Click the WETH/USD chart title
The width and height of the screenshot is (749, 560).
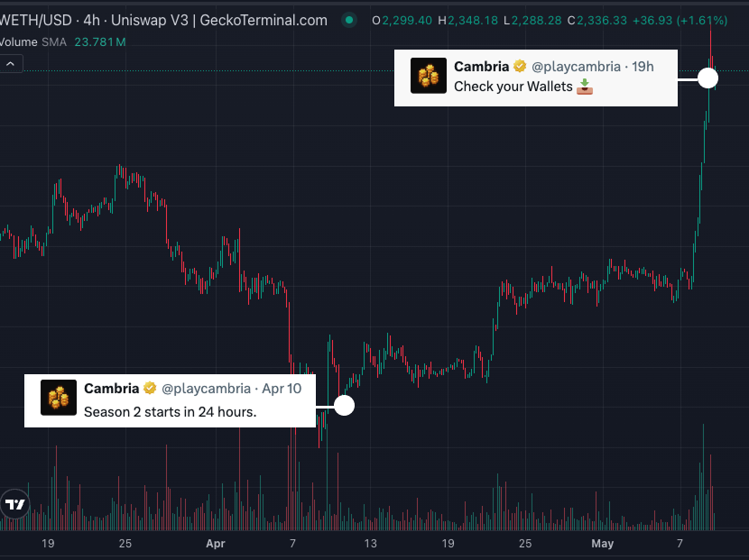click(163, 20)
